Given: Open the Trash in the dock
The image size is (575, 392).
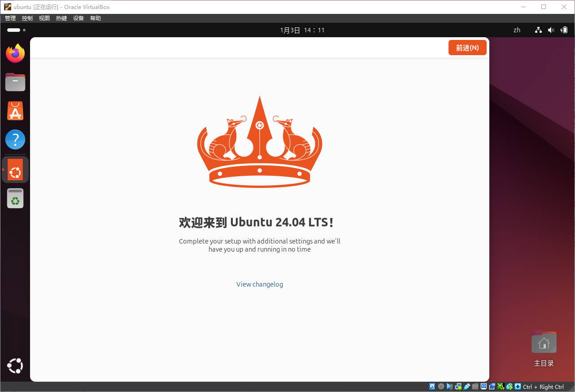Looking at the screenshot, I should [15, 198].
